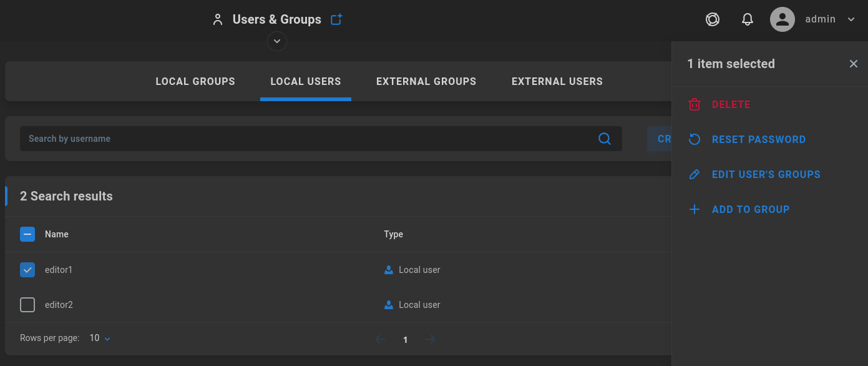Click Add to Group
The height and width of the screenshot is (366, 868).
[751, 209]
